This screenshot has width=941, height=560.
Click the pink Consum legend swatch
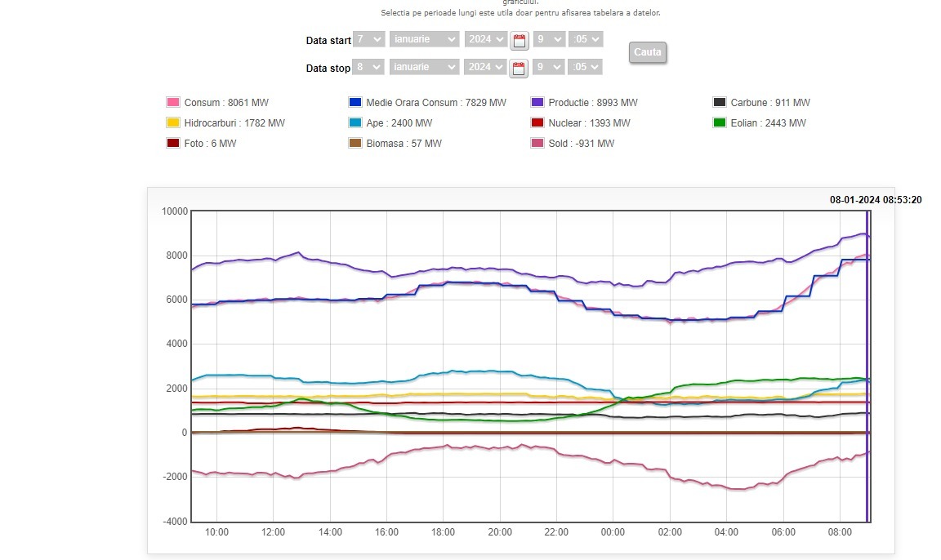pyautogui.click(x=173, y=103)
